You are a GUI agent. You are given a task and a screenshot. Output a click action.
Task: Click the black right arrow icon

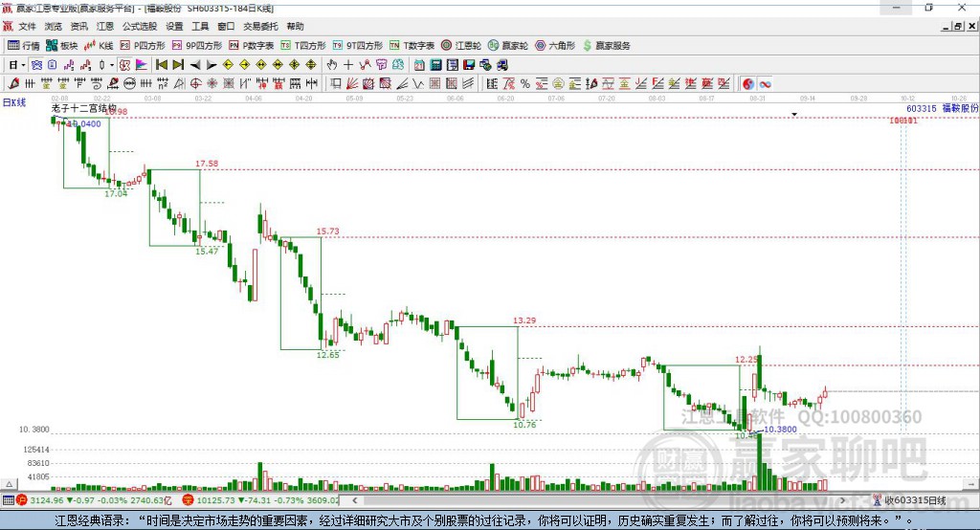tap(212, 65)
